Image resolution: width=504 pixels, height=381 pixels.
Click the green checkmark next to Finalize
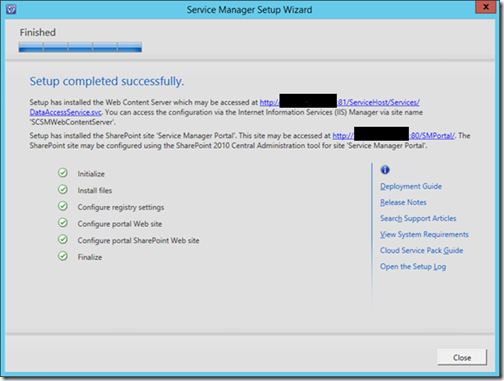pos(63,256)
